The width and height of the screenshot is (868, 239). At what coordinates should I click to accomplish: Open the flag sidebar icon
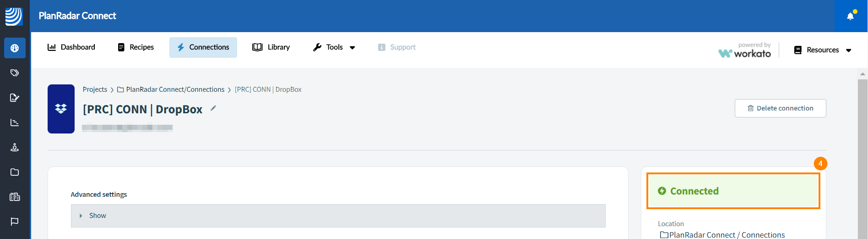click(x=15, y=222)
